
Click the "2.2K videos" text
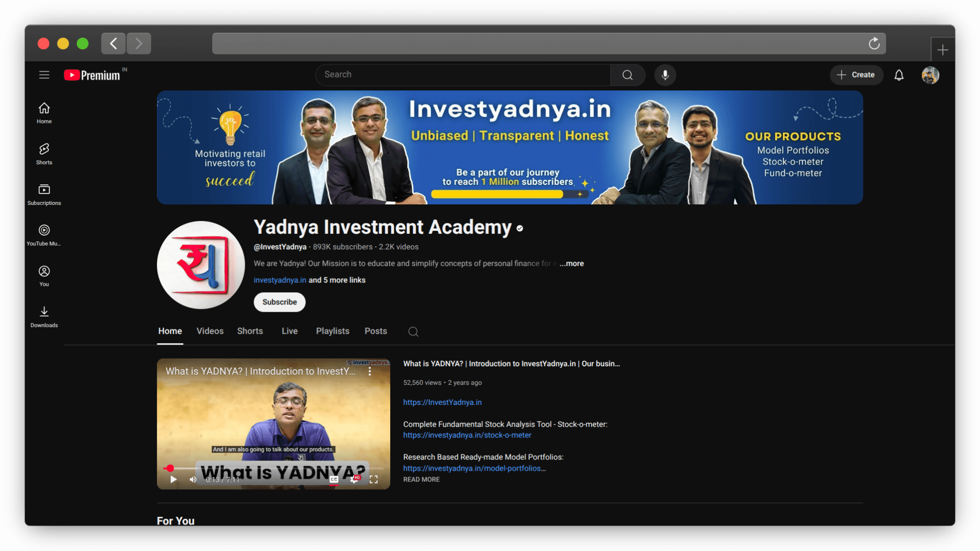(399, 247)
